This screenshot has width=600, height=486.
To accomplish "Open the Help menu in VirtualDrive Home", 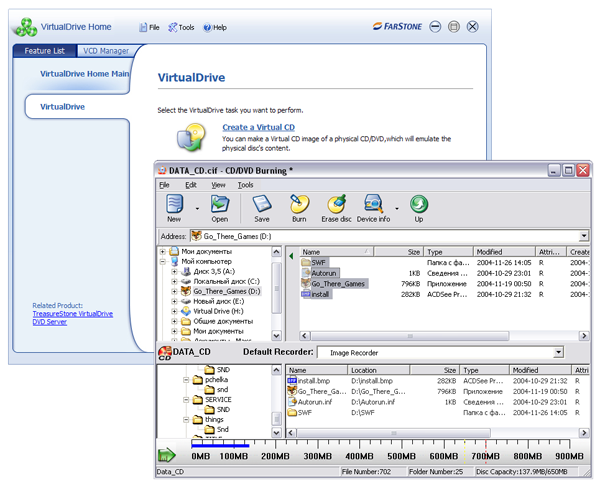I will tap(215, 28).
